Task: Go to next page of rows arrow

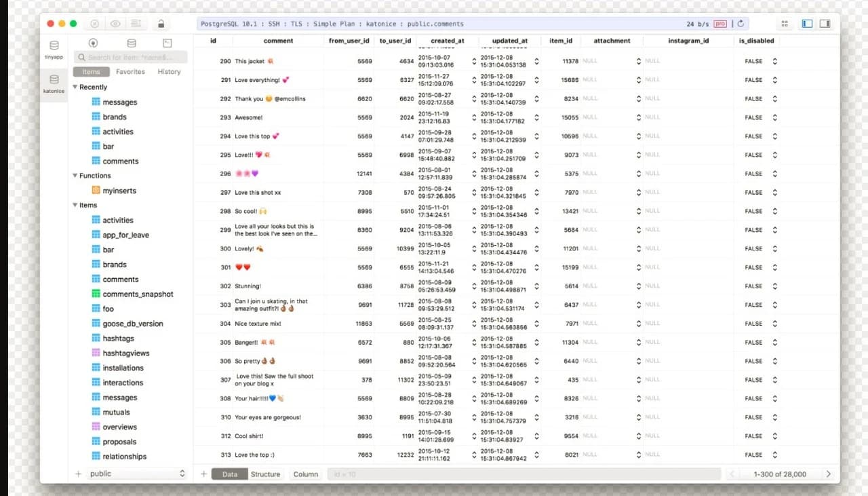Action: point(828,474)
